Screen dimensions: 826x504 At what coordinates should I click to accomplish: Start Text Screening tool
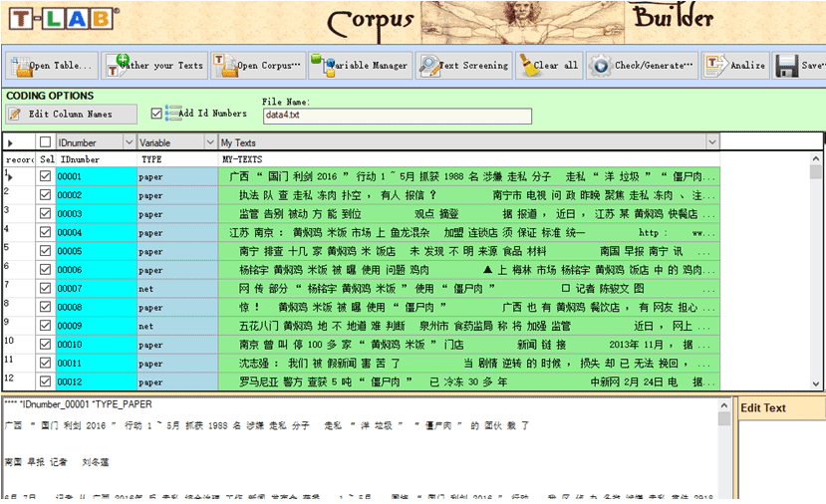pyautogui.click(x=463, y=66)
